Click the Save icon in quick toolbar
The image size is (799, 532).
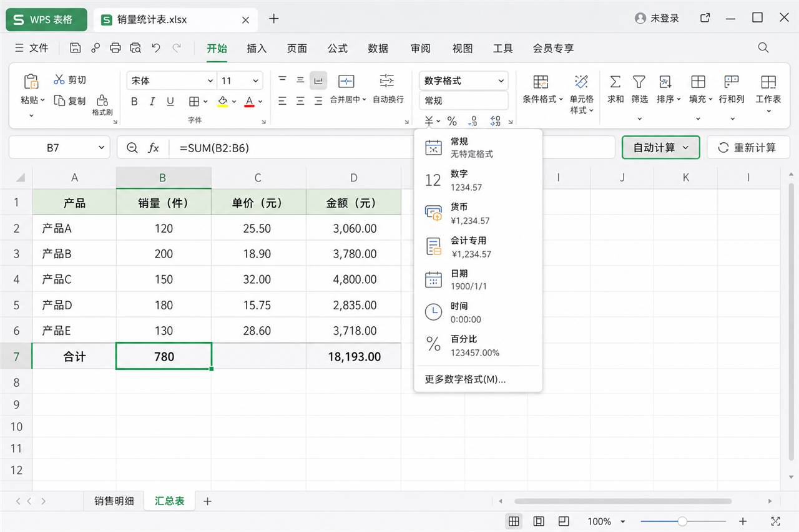point(76,48)
